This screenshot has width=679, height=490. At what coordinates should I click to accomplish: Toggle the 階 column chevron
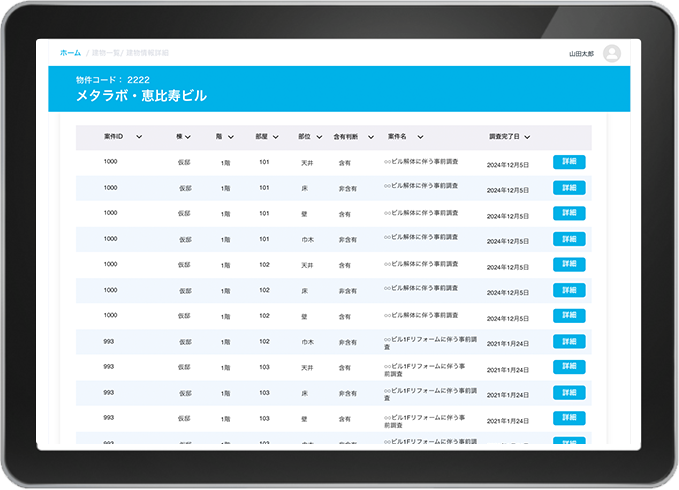231,137
